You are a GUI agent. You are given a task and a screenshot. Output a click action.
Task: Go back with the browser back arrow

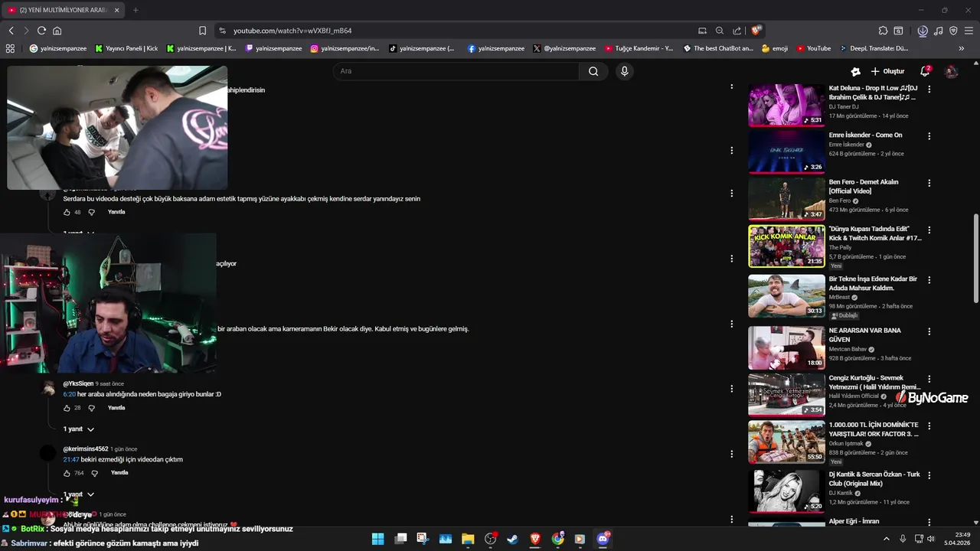11,31
